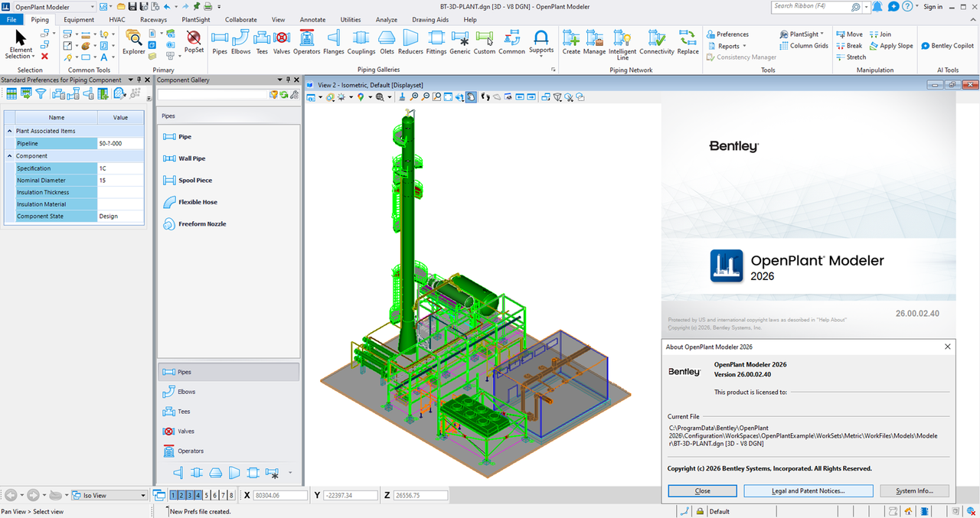Screen dimensions: 980x518
Task: Open Bentley Copilot AI tool
Action: pyautogui.click(x=947, y=46)
